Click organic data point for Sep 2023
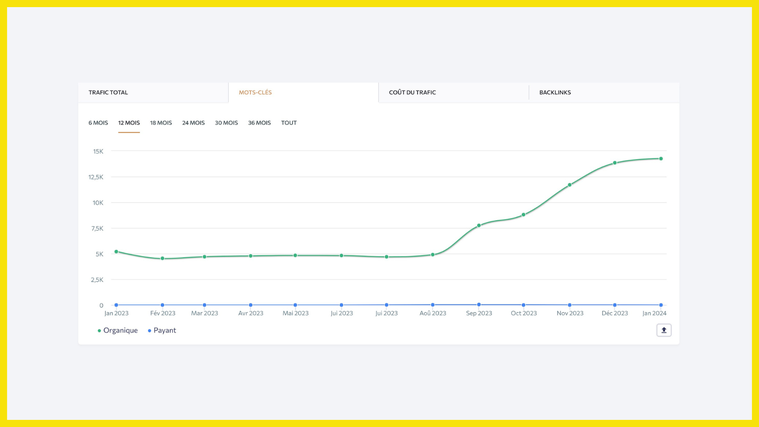The height and width of the screenshot is (427, 759). pyautogui.click(x=479, y=226)
